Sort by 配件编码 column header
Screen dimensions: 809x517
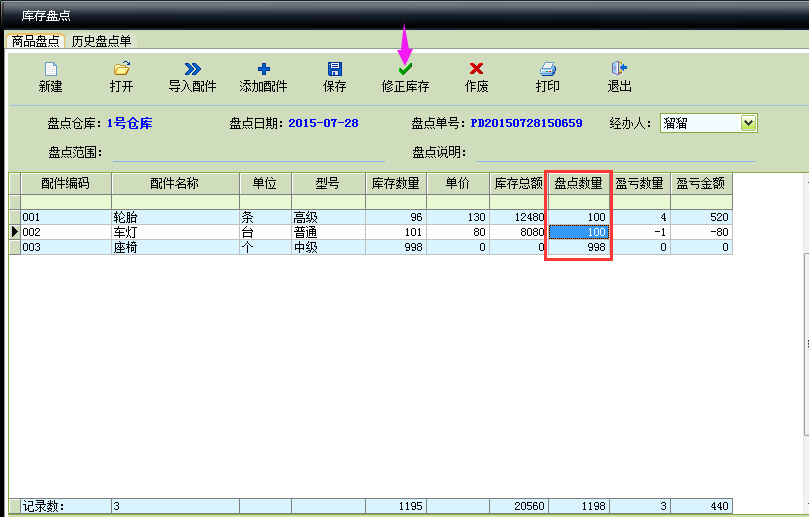66,183
